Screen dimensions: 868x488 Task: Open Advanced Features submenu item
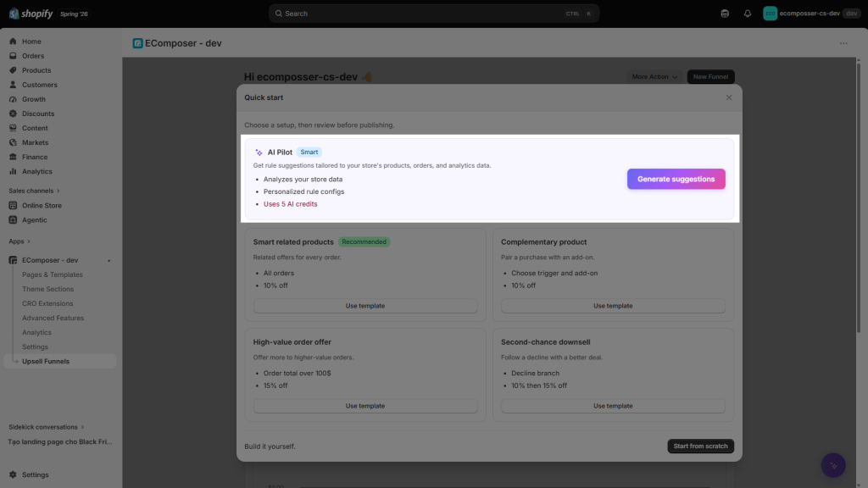53,318
